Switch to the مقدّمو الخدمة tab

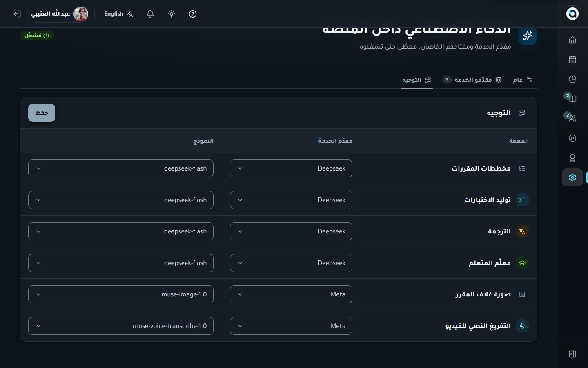click(x=472, y=80)
